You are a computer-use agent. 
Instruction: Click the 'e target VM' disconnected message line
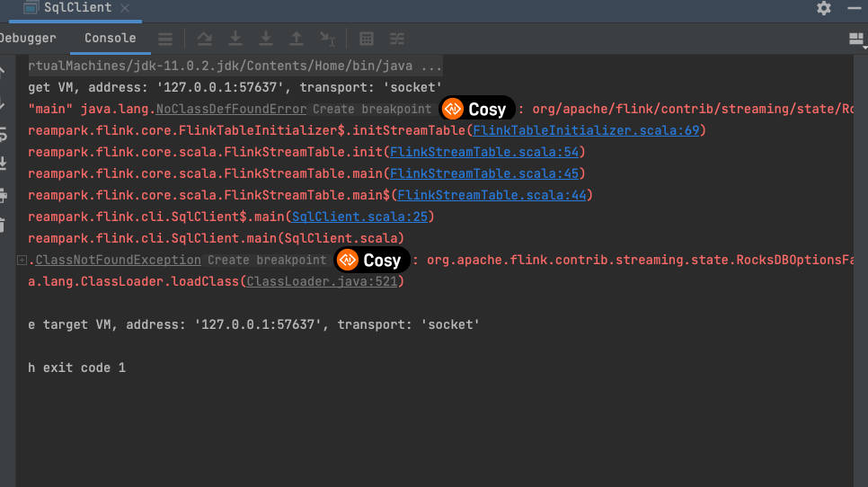(253, 325)
